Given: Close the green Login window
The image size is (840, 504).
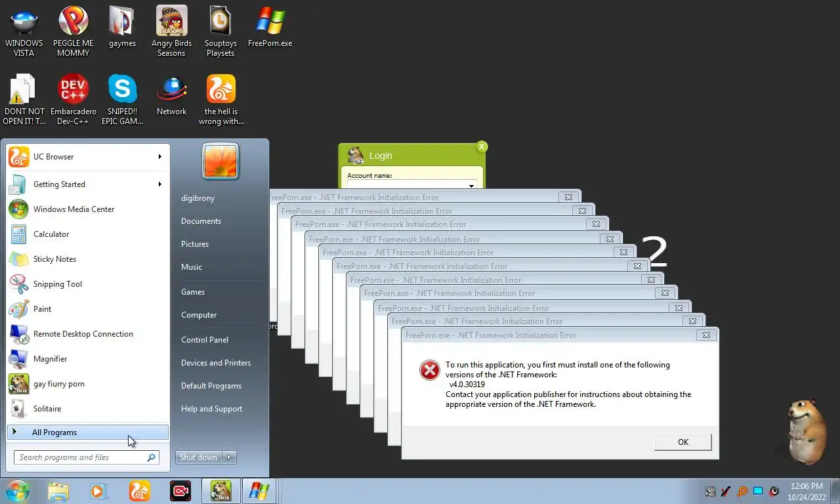Looking at the screenshot, I should [x=482, y=147].
